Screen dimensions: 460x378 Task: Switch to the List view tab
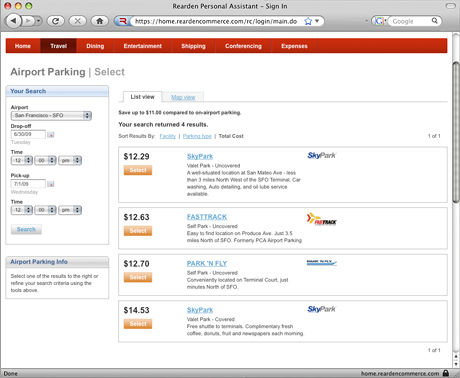click(142, 97)
